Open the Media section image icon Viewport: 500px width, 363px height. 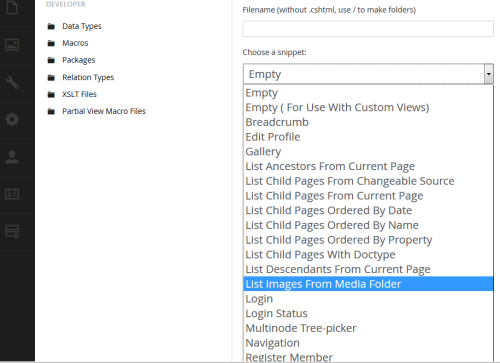[12, 44]
